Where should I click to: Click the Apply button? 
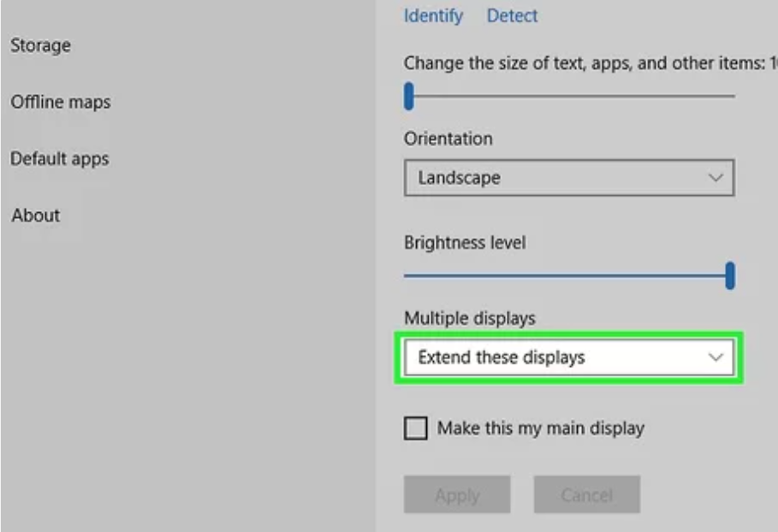457,495
